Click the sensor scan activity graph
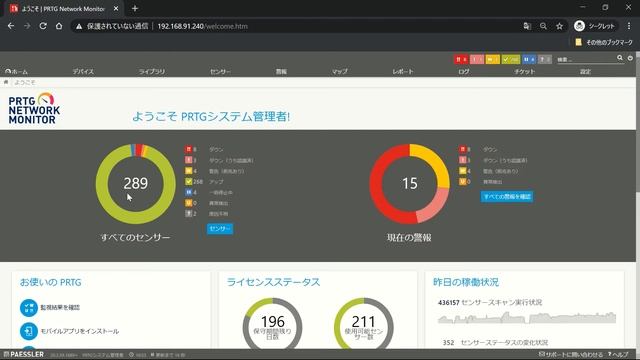The width and height of the screenshot is (640, 360). tap(527, 318)
